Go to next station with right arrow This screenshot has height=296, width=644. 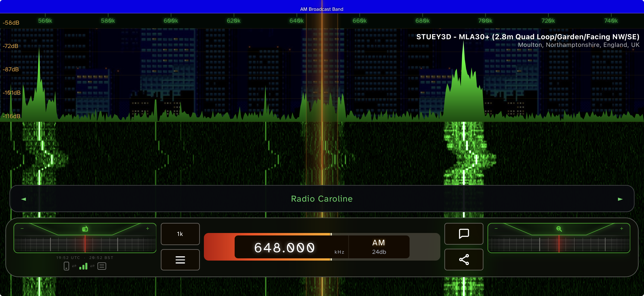tap(620, 199)
